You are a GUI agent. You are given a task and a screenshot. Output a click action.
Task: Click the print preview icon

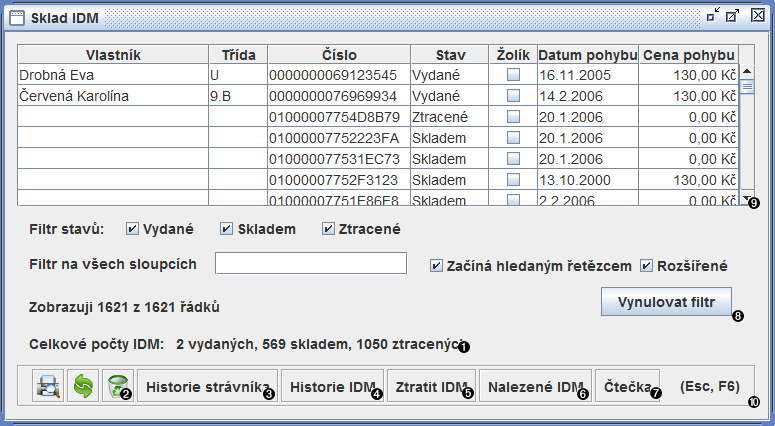click(46, 386)
